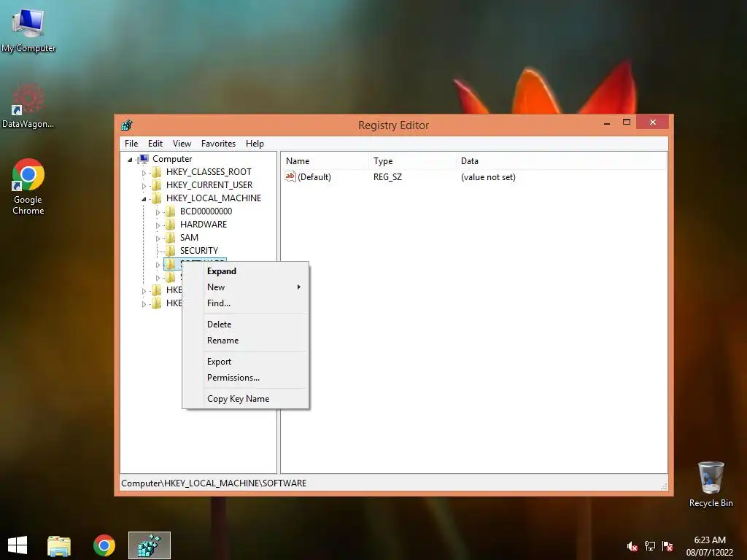Choose Rename in the context menu
The width and height of the screenshot is (747, 560).
(246, 341)
